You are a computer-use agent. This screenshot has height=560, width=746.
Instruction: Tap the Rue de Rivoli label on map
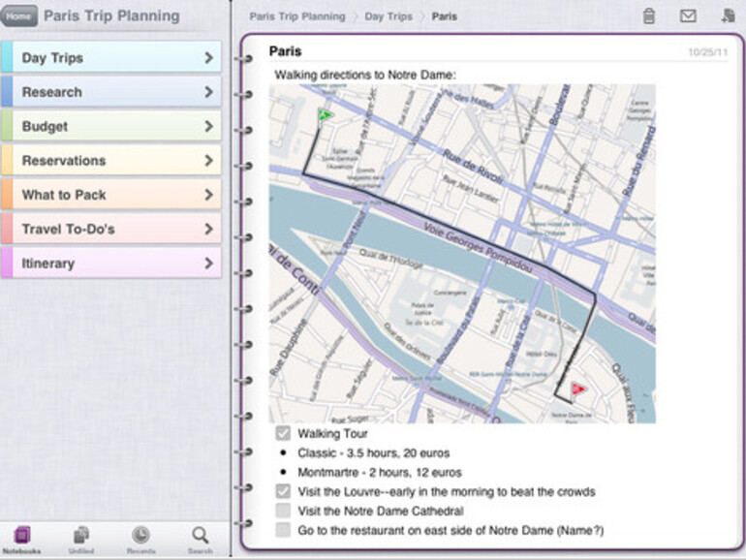tap(473, 167)
